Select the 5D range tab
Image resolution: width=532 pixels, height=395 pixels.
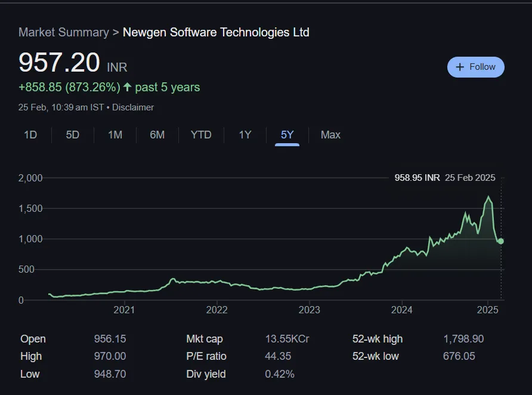[73, 135]
